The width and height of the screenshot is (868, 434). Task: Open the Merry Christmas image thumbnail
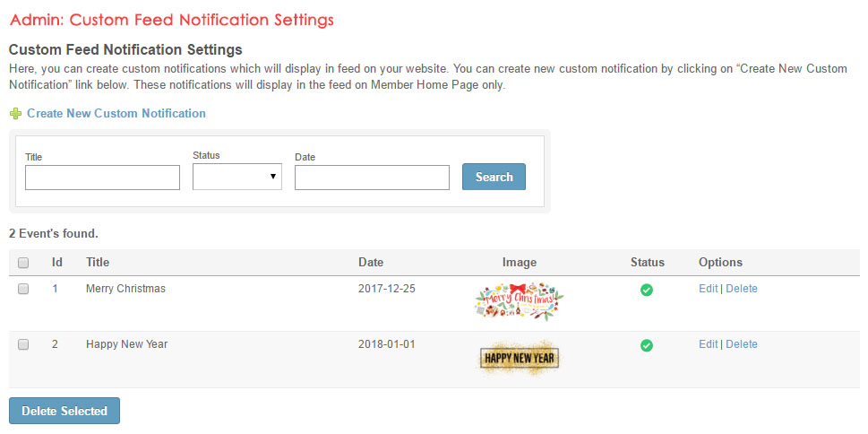click(x=519, y=300)
